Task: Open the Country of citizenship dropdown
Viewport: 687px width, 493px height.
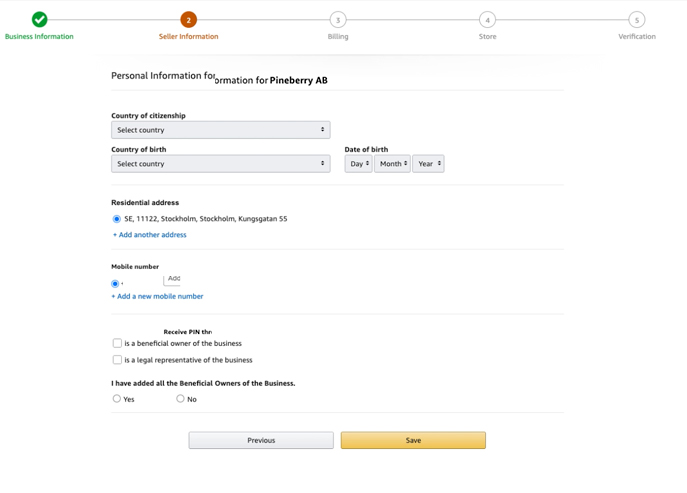Action: coord(220,130)
